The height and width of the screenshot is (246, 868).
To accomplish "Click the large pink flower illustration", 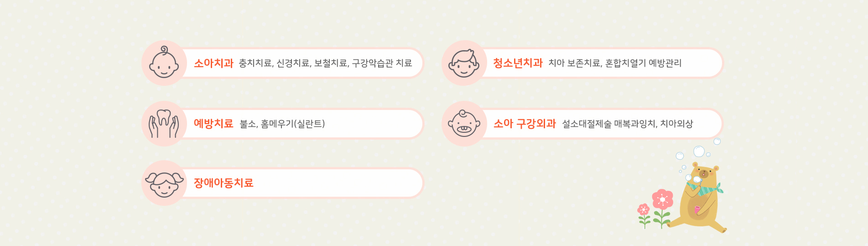I will [x=662, y=208].
